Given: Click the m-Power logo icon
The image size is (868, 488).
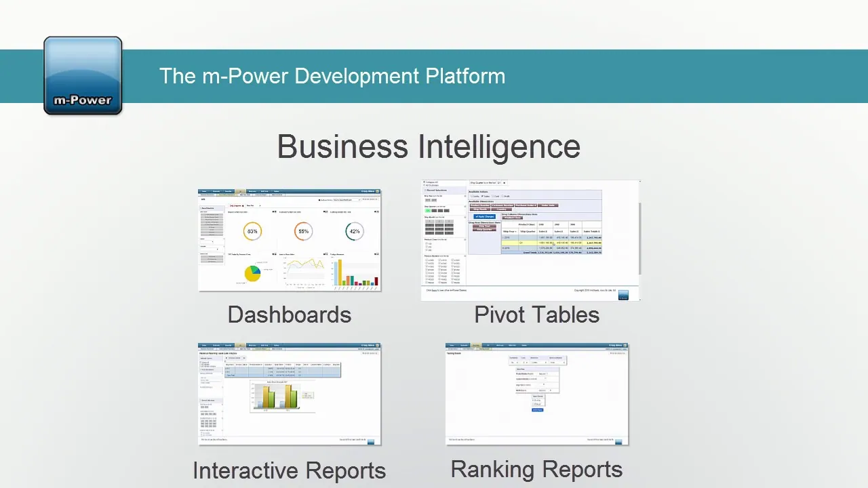Looking at the screenshot, I should point(83,75).
